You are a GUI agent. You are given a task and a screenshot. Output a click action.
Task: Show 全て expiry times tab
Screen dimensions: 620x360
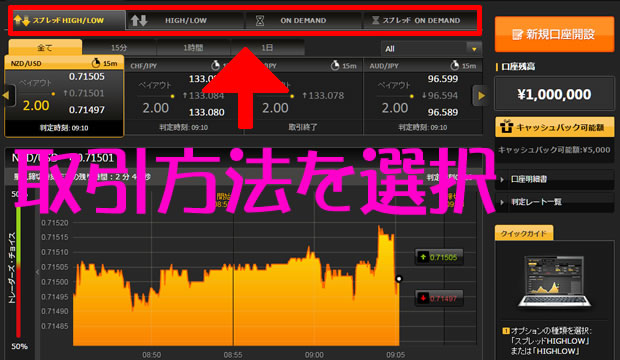click(45, 47)
